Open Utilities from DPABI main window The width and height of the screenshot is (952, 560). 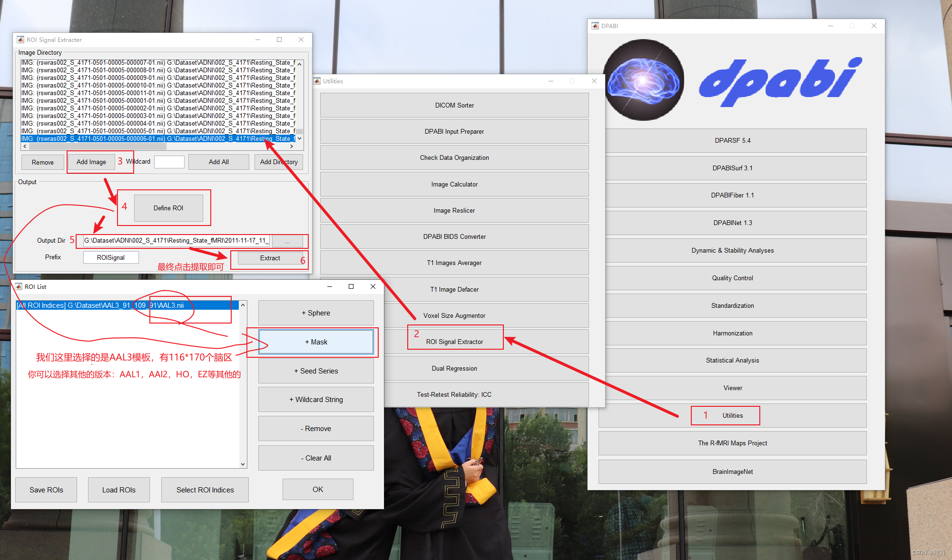pyautogui.click(x=732, y=415)
